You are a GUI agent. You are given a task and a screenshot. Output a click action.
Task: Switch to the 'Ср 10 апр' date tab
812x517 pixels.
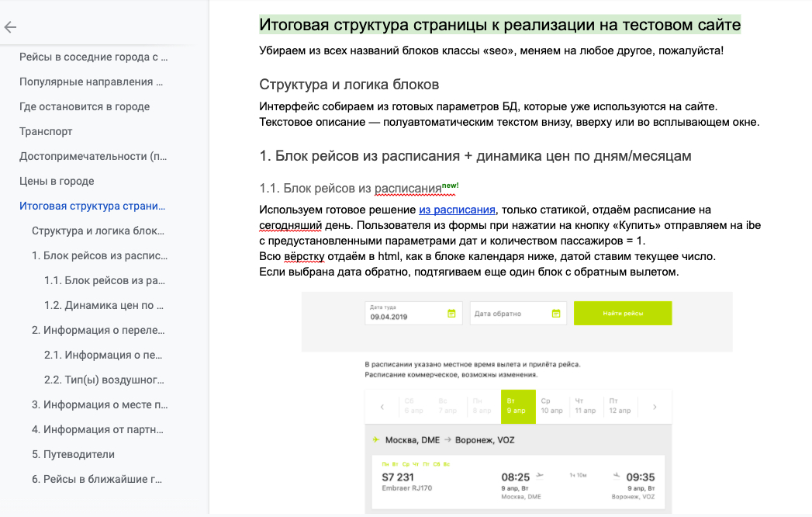[x=551, y=407]
